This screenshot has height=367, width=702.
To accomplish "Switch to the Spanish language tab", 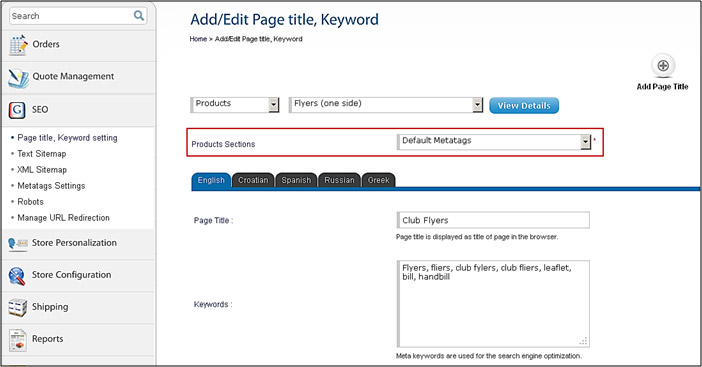I will (296, 180).
